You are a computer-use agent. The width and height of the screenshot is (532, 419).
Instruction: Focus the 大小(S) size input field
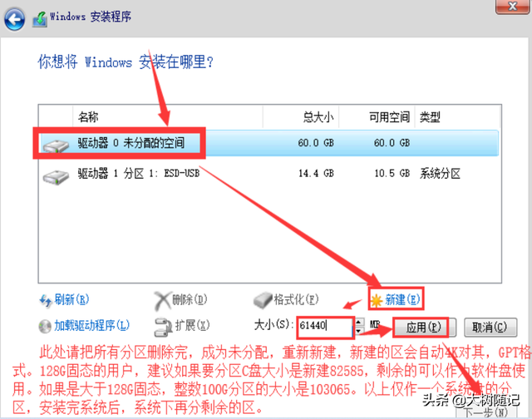[x=325, y=326]
